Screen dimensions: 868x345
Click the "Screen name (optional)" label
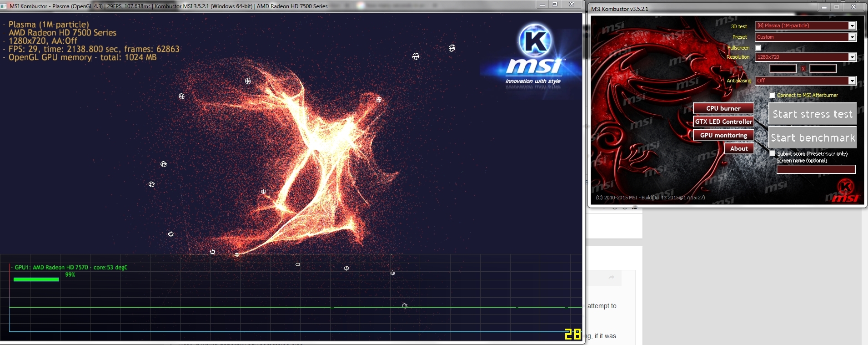pyautogui.click(x=802, y=161)
